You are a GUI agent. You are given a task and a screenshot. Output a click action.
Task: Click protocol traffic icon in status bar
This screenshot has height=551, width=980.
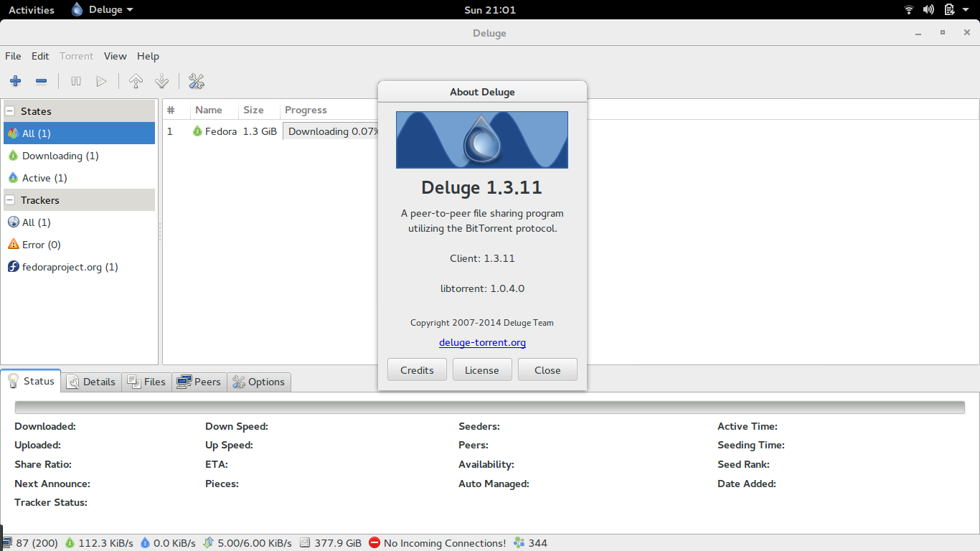209,543
